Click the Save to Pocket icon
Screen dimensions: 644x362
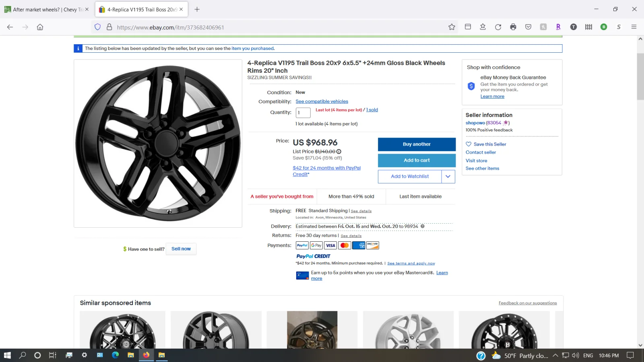coord(528,27)
